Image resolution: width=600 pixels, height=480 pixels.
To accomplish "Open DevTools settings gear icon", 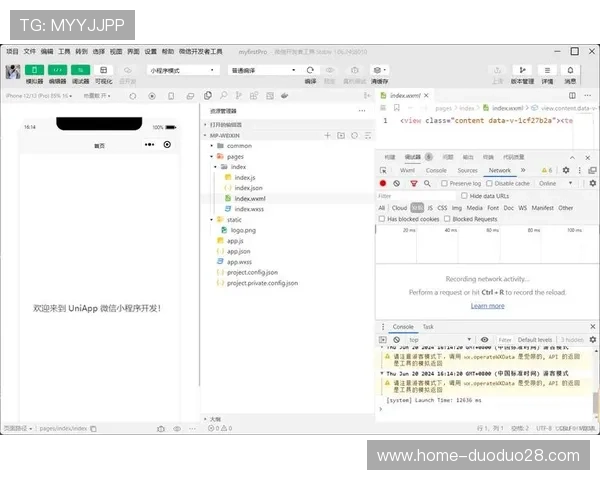I will pos(565,171).
